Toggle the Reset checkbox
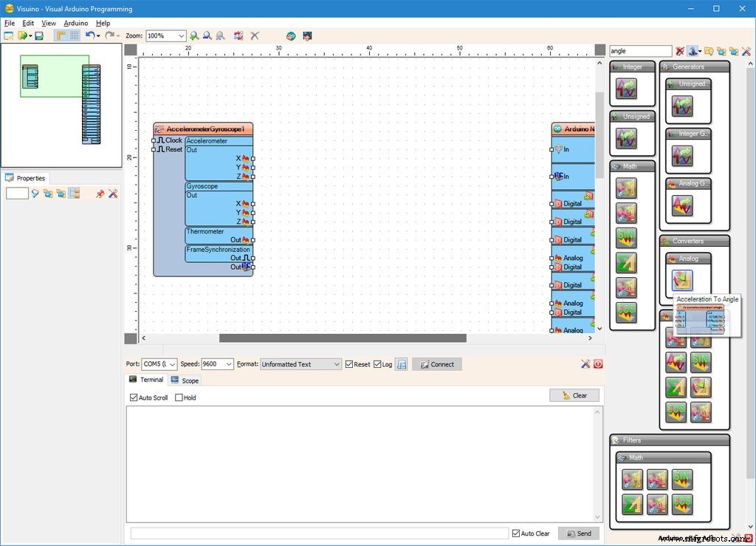The width and height of the screenshot is (756, 546). tap(350, 364)
